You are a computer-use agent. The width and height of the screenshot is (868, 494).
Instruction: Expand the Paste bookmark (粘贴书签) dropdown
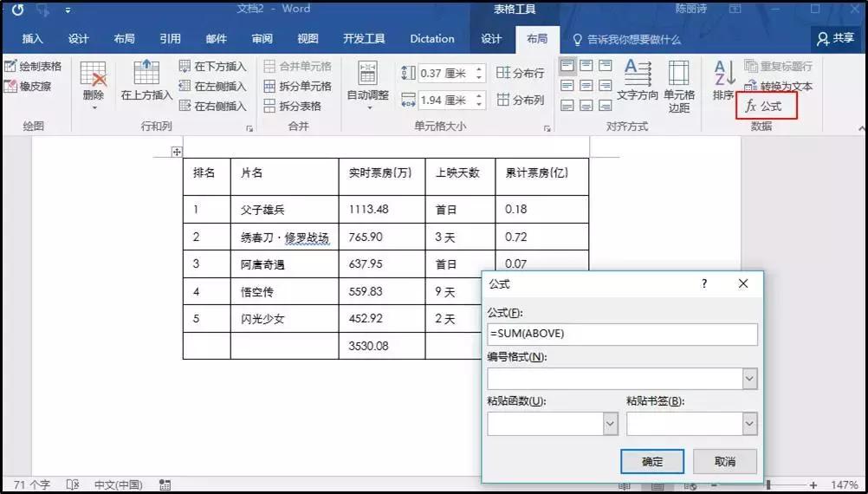pos(749,424)
